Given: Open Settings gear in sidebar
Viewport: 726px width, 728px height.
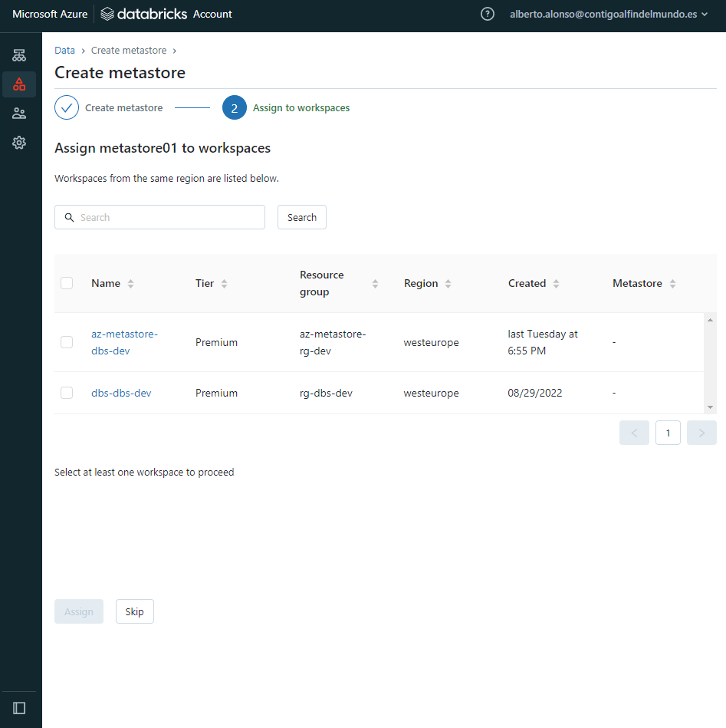Looking at the screenshot, I should 19,143.
